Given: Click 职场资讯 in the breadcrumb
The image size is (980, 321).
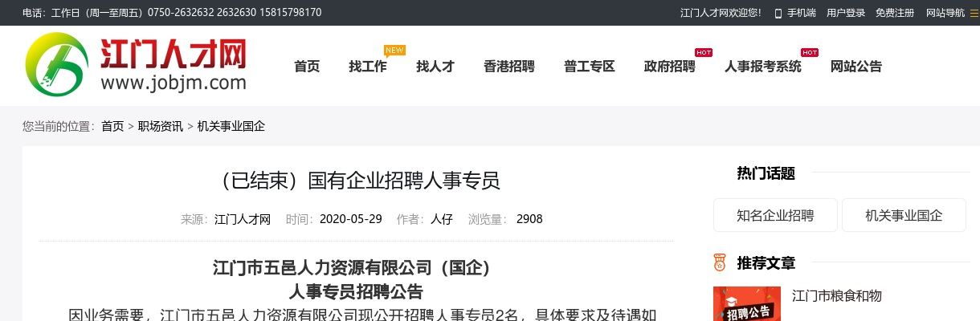Looking at the screenshot, I should (160, 126).
